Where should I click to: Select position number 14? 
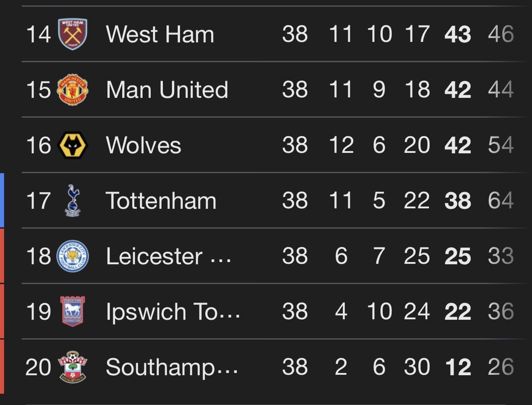coord(38,34)
